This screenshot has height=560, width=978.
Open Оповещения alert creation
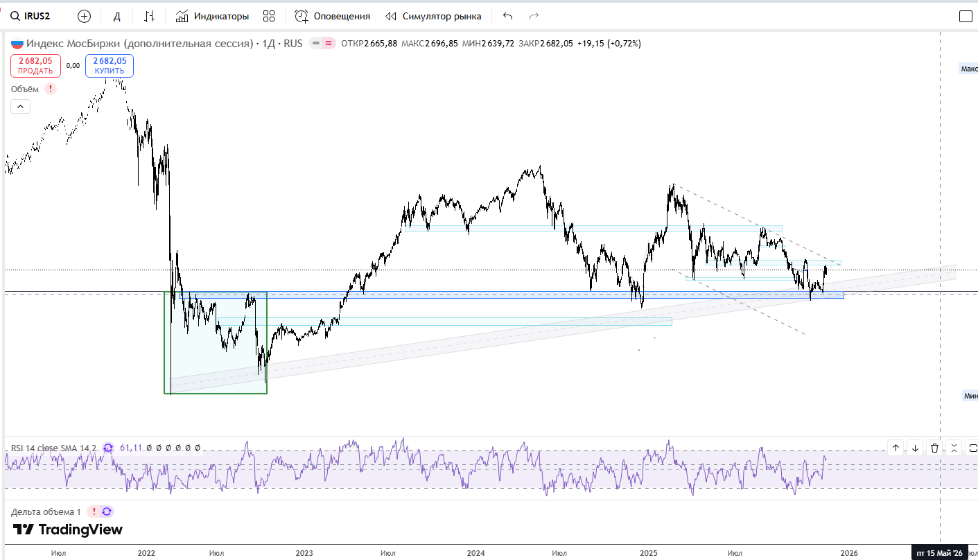pyautogui.click(x=333, y=16)
